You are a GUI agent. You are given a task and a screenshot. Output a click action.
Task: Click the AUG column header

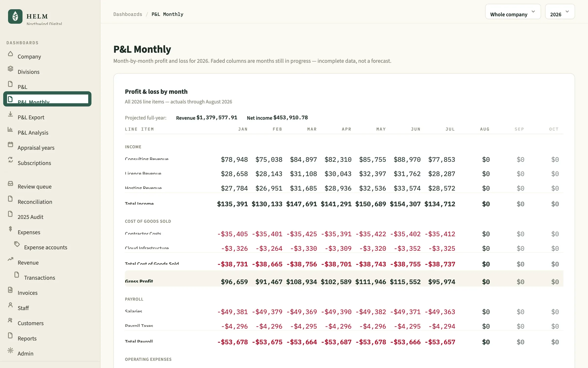pos(485,129)
